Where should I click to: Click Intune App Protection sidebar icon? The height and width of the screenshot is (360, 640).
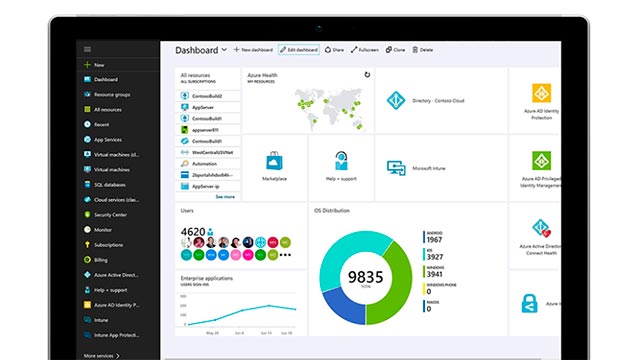(87, 335)
